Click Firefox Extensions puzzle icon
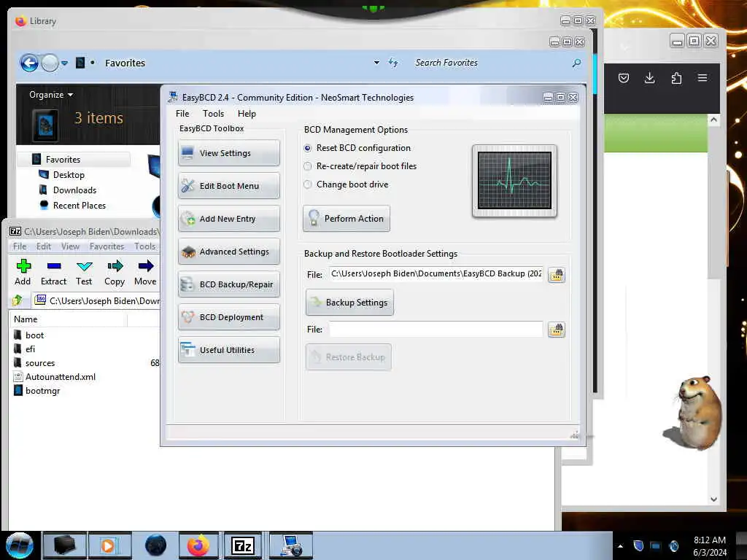The height and width of the screenshot is (560, 747). click(676, 78)
